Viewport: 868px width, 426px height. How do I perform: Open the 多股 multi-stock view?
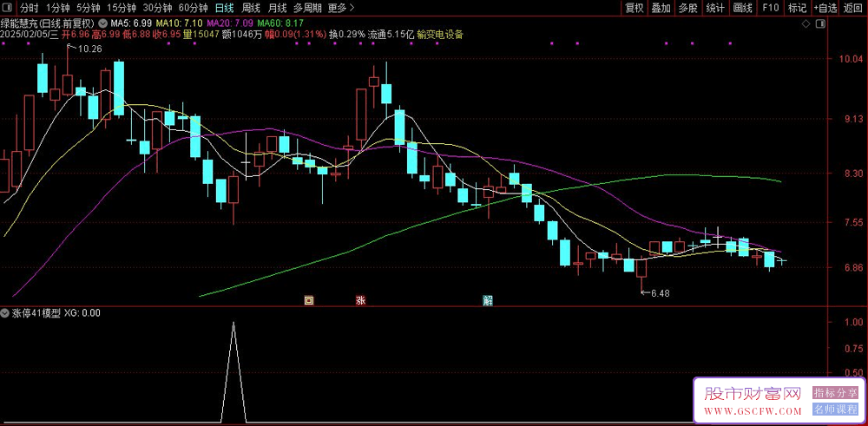click(688, 8)
